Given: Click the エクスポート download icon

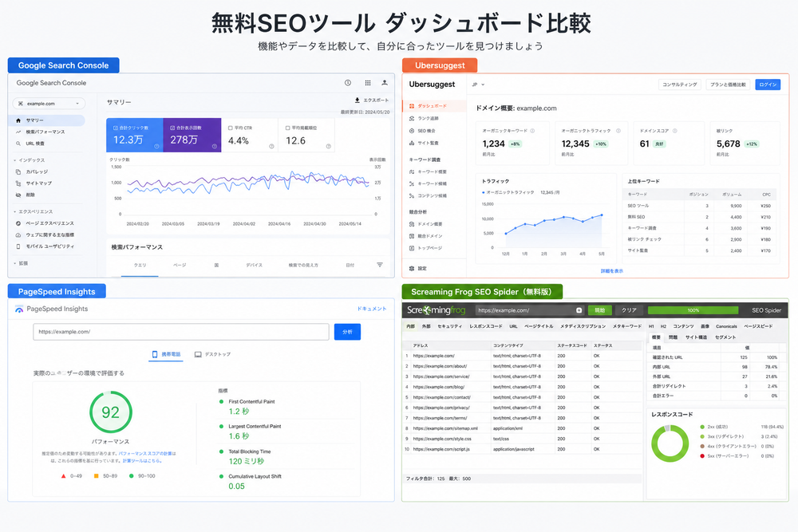Looking at the screenshot, I should coord(358,100).
